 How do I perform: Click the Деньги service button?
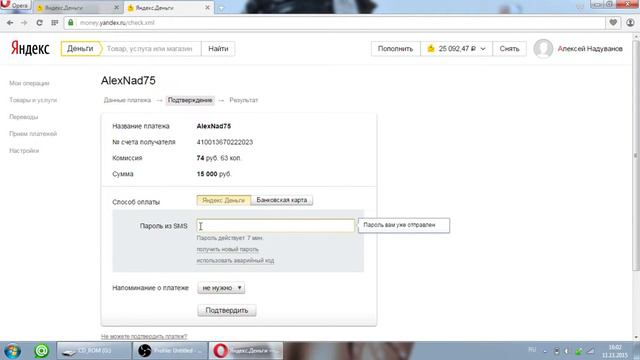tap(80, 49)
